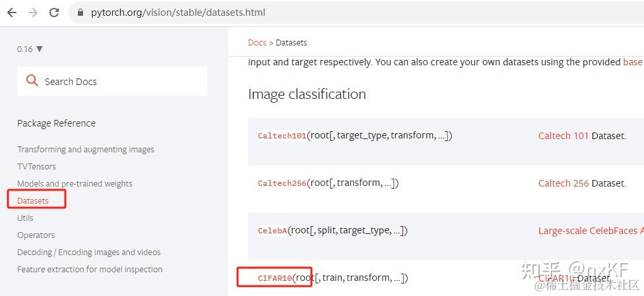Open Transforming and augmenting images page

[85, 150]
